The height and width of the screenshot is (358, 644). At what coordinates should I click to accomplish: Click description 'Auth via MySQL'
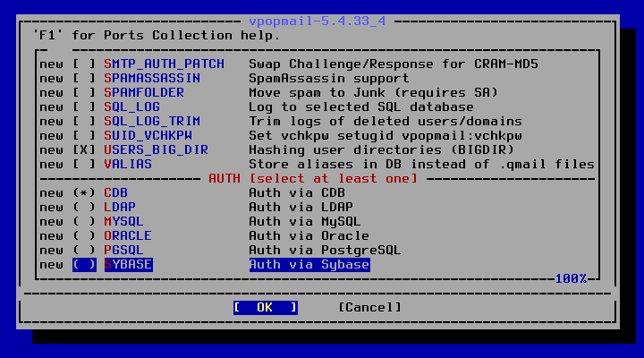click(x=305, y=222)
